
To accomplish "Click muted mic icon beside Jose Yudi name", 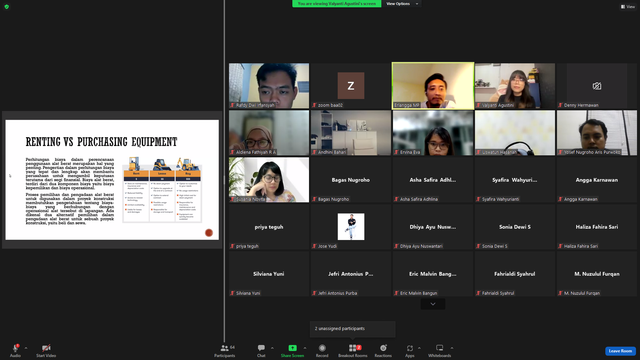I will [x=314, y=246].
